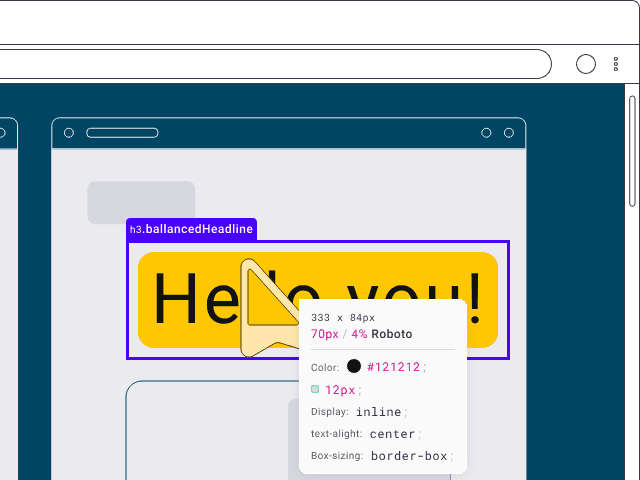
Task: Click the h3.ballancedHeadline element label
Action: click(191, 229)
